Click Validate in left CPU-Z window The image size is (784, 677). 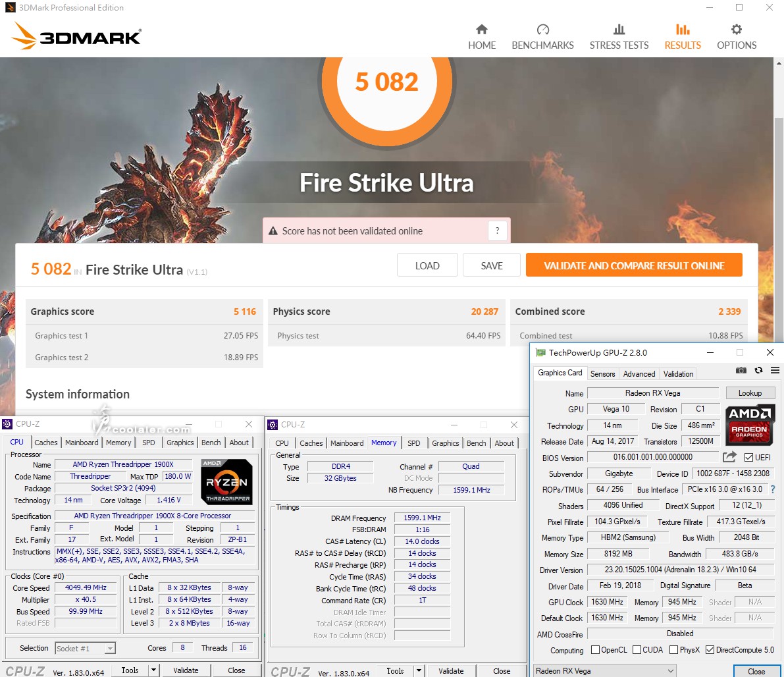[186, 670]
